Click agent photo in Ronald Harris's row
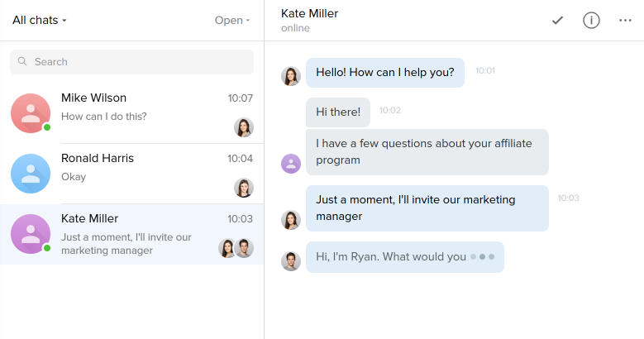The width and height of the screenshot is (644, 339). [x=244, y=188]
